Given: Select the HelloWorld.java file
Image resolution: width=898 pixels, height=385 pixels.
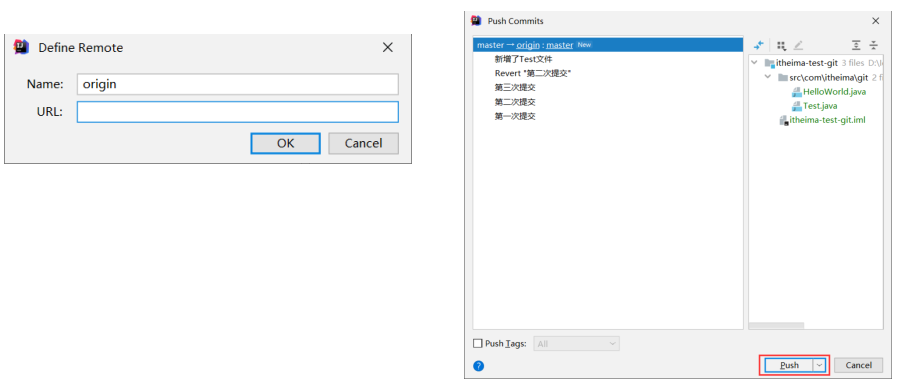Looking at the screenshot, I should coord(834,92).
